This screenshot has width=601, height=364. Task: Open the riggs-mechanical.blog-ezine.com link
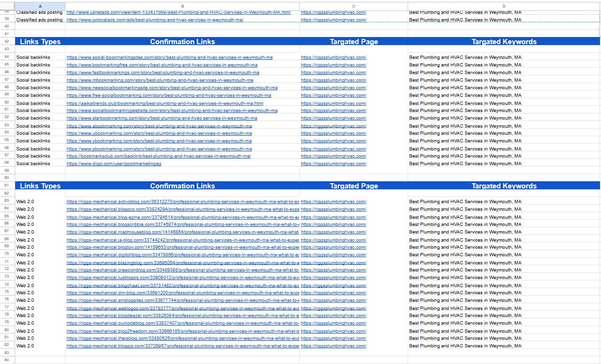pos(183,217)
